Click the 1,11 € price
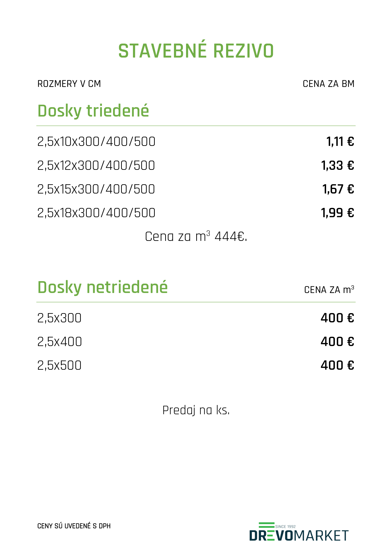This screenshot has height=554, width=392. click(x=340, y=142)
